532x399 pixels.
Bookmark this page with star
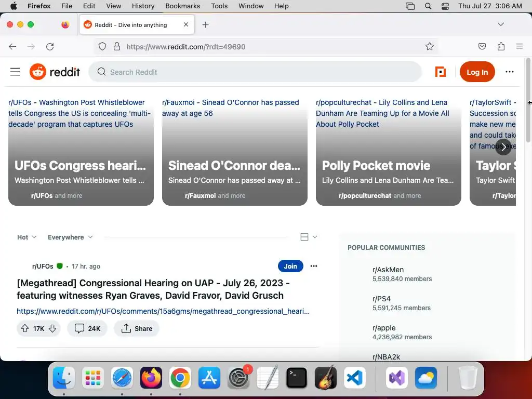click(x=430, y=46)
